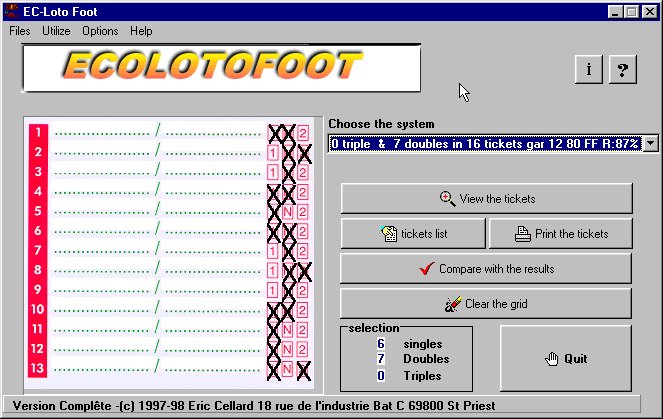Viewport: 663px width, 419px height.
Task: Click the home team field of row 1
Action: (x=102, y=133)
